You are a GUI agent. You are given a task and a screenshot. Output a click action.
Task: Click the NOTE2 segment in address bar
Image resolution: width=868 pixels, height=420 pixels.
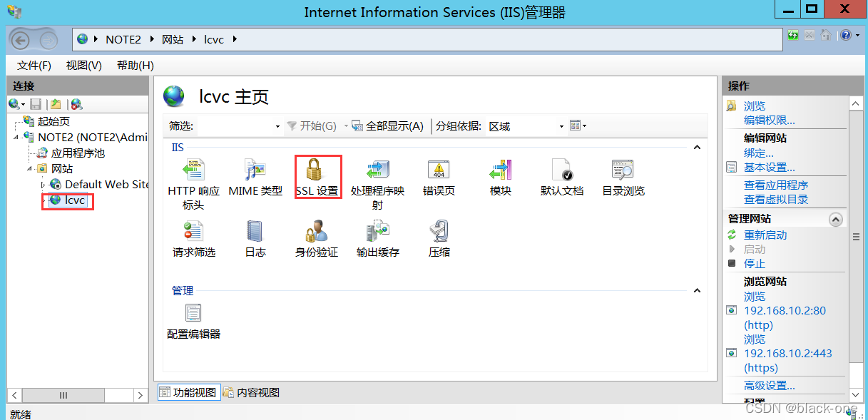[123, 39]
